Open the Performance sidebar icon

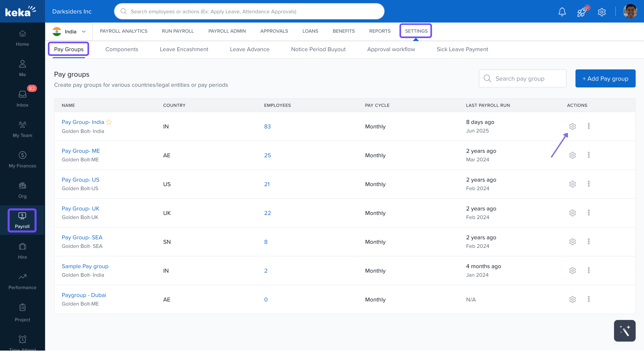(22, 281)
